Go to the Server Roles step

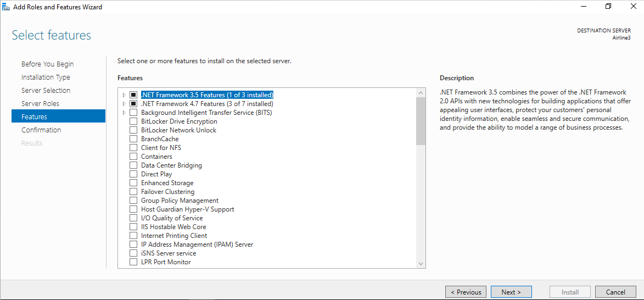point(40,103)
